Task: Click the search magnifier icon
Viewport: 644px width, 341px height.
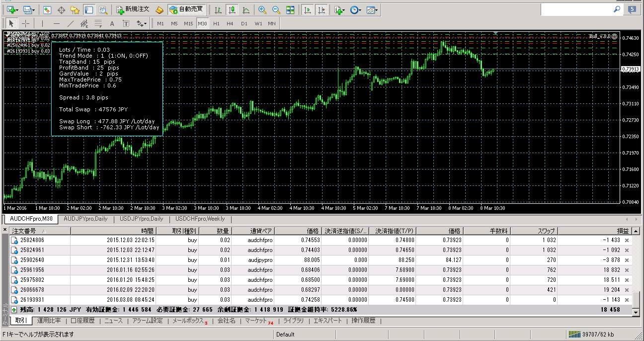Action: click(x=617, y=9)
